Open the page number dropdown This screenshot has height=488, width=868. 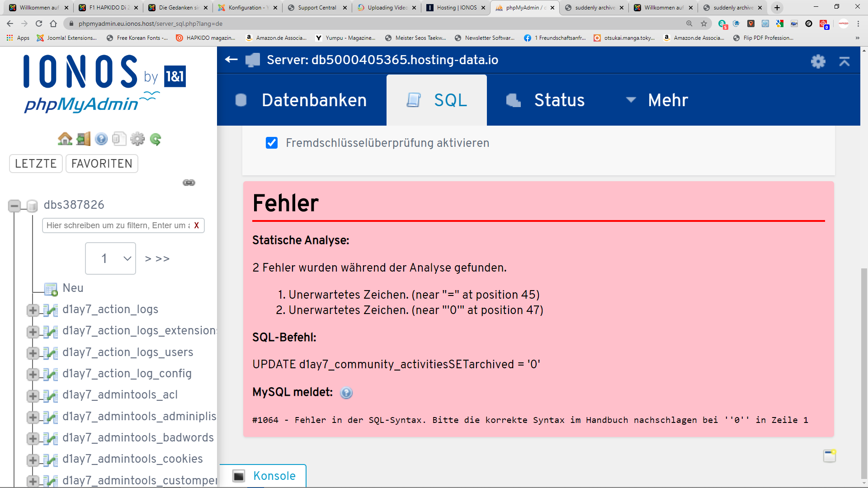point(111,258)
